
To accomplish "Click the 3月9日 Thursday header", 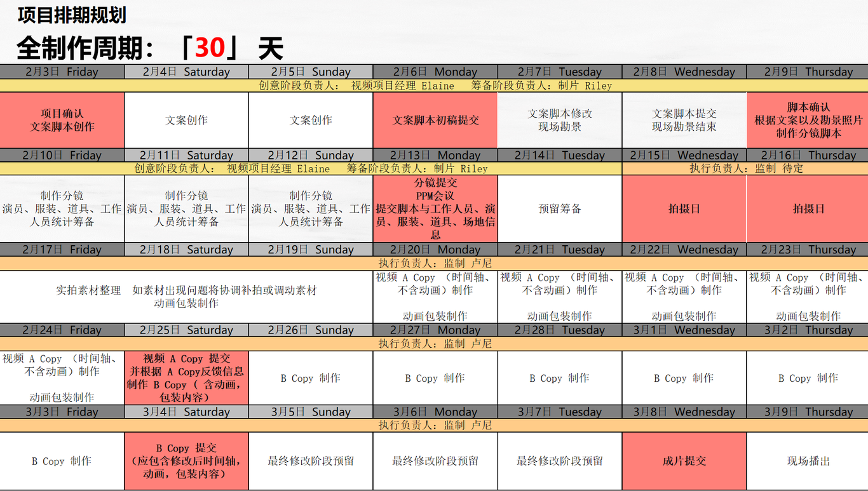I will (808, 412).
